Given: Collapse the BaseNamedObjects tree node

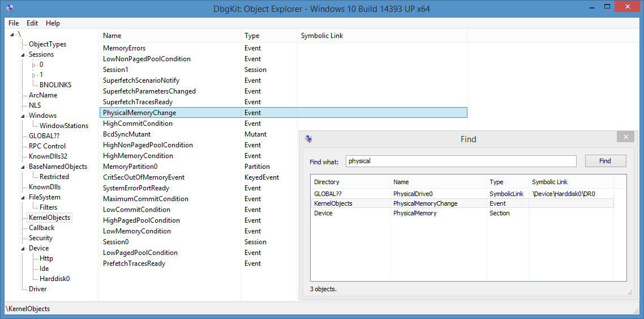Looking at the screenshot, I should click(23, 167).
